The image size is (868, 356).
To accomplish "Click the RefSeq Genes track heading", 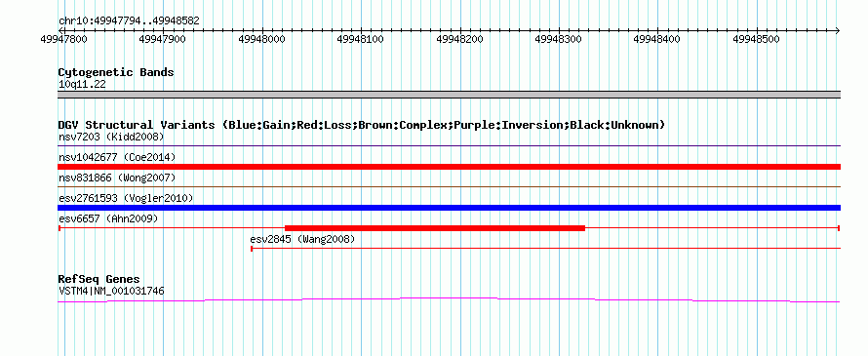I will 99,279.
